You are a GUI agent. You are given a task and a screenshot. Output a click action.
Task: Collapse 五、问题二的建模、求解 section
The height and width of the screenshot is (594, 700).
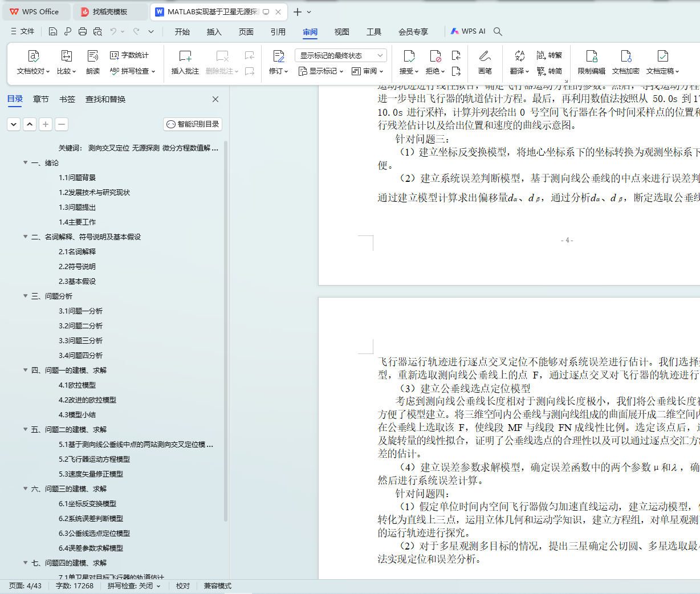25,429
